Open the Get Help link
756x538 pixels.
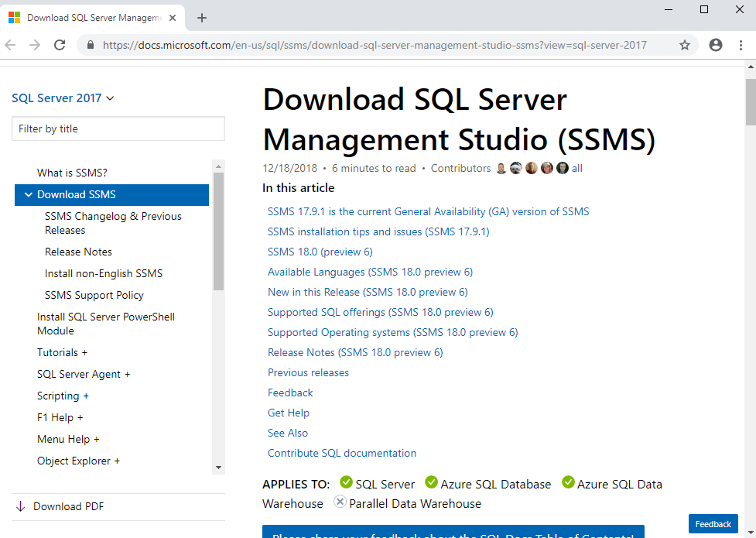[289, 413]
